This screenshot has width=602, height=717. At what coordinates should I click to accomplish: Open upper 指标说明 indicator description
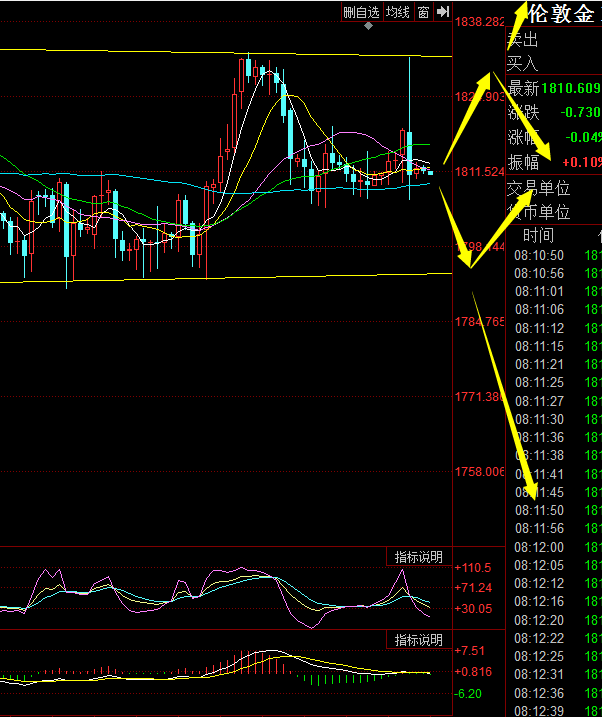[x=418, y=557]
